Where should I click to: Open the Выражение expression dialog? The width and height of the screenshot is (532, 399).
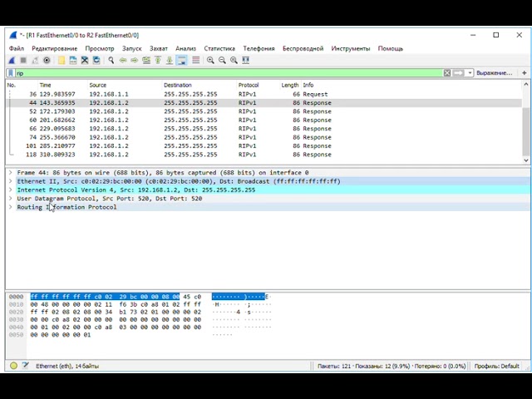point(494,73)
